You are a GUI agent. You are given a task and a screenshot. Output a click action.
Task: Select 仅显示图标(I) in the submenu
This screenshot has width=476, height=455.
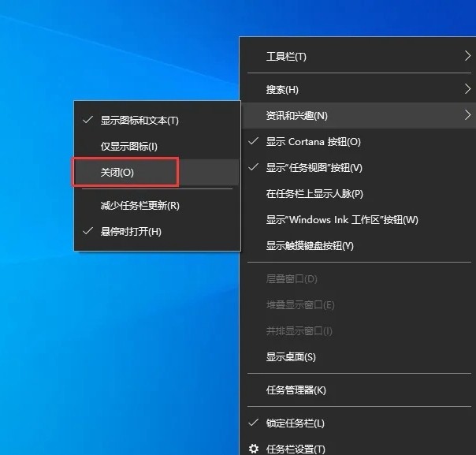(157, 147)
